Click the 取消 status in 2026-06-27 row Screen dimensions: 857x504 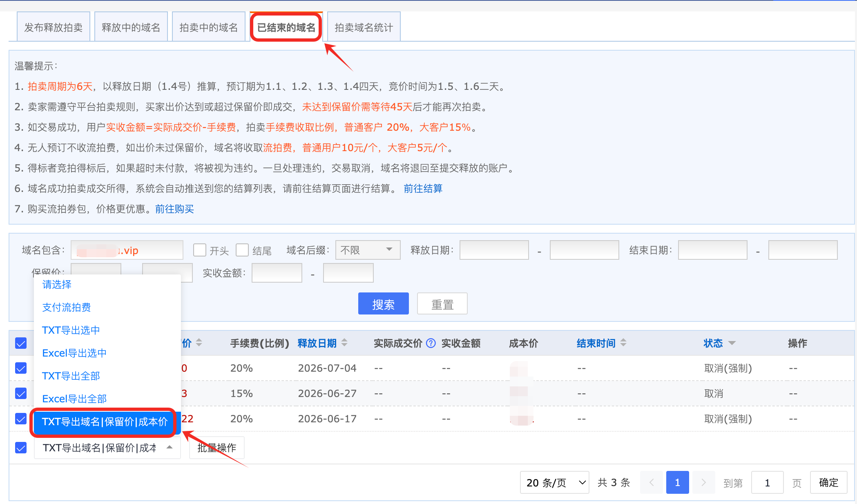click(x=714, y=393)
